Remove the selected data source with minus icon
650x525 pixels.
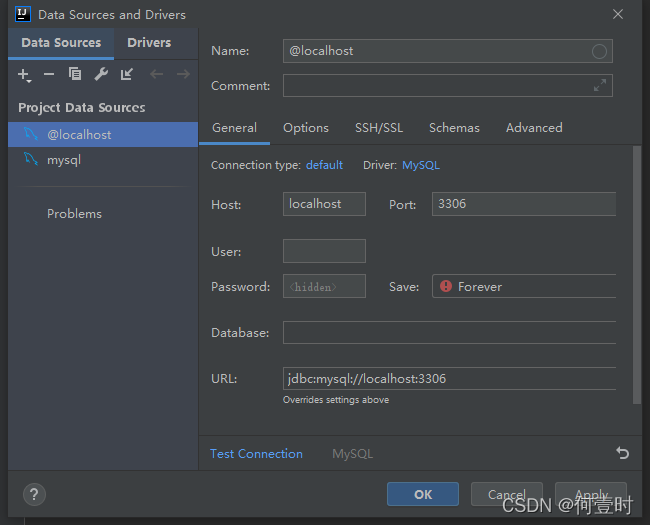tap(49, 74)
